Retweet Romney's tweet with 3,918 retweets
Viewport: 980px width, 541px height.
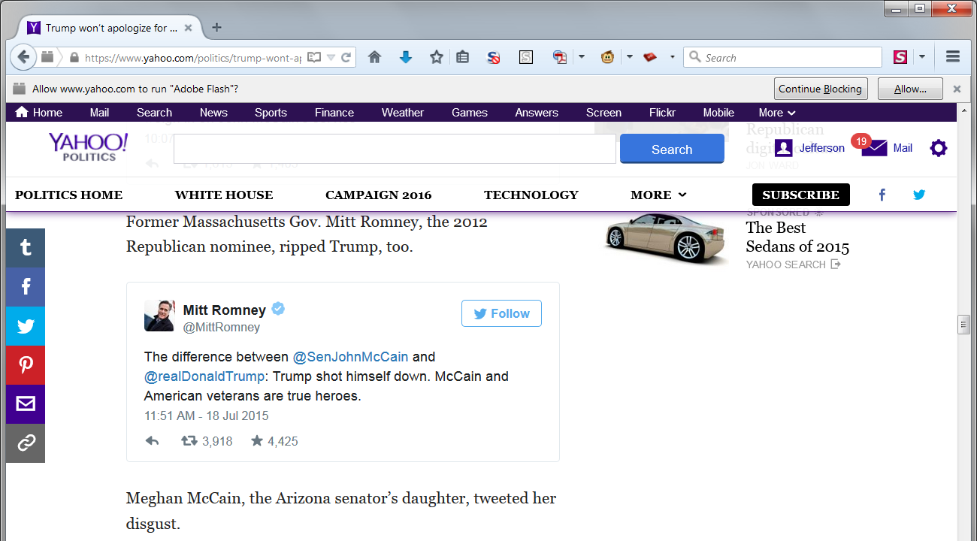click(189, 441)
